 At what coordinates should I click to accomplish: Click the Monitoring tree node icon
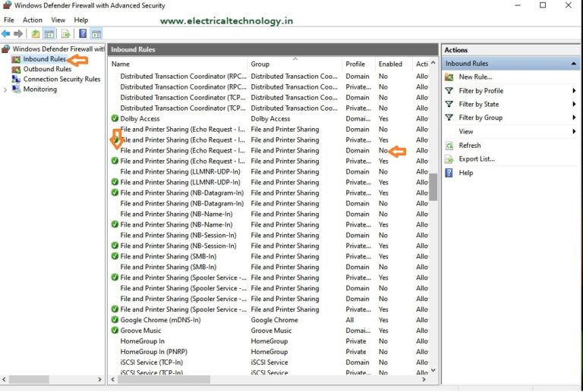coord(16,89)
